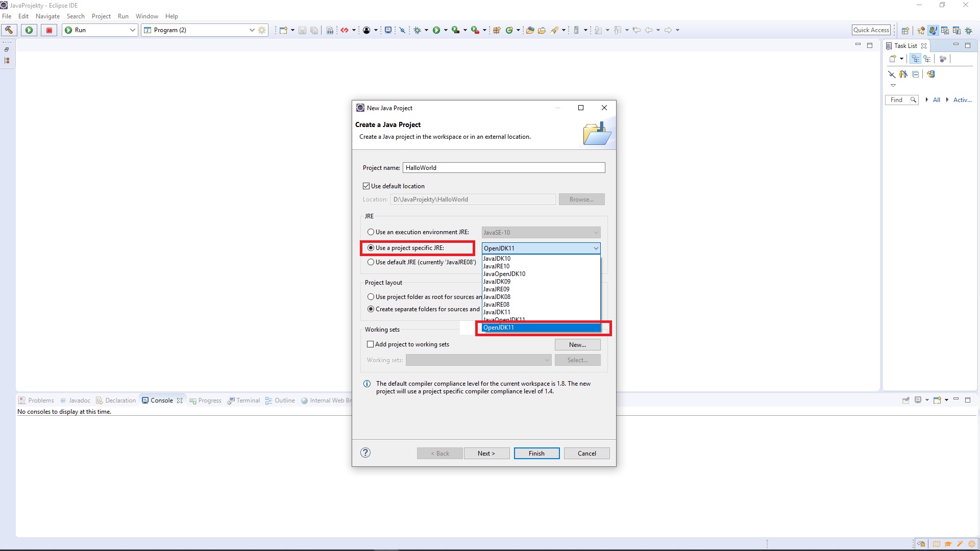This screenshot has height=551, width=980.
Task: Click the Javadoc tab in console area
Action: [79, 400]
